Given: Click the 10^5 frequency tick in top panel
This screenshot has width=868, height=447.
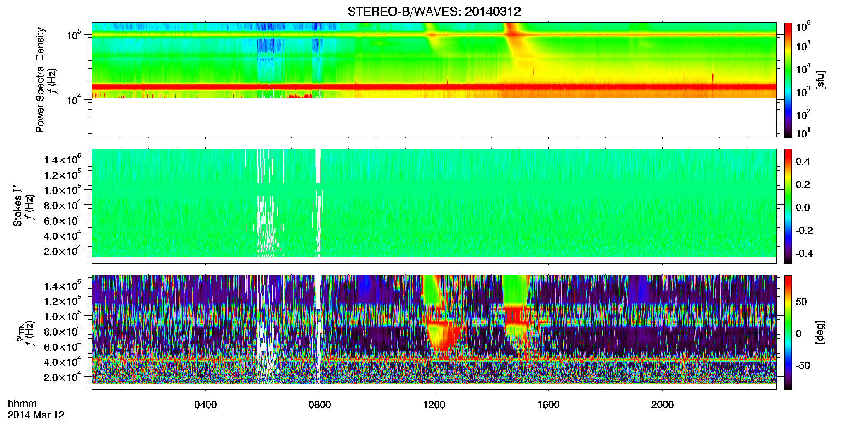Looking at the screenshot, I should [x=74, y=34].
